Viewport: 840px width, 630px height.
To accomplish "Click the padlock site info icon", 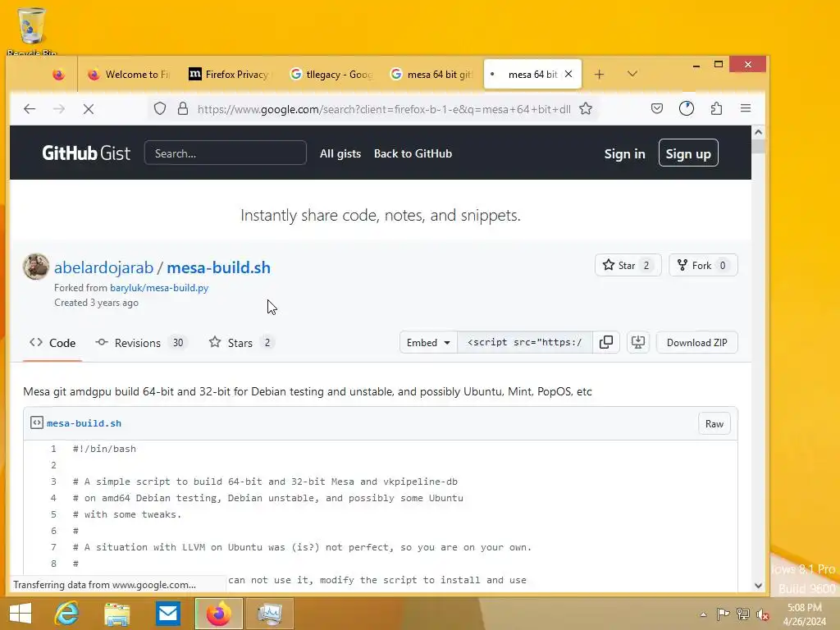I will pyautogui.click(x=183, y=109).
